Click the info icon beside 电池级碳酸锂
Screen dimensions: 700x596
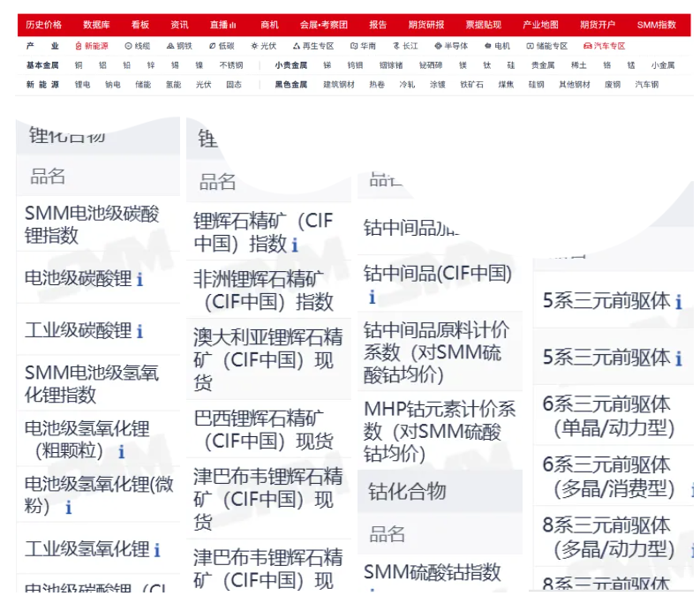(x=139, y=279)
